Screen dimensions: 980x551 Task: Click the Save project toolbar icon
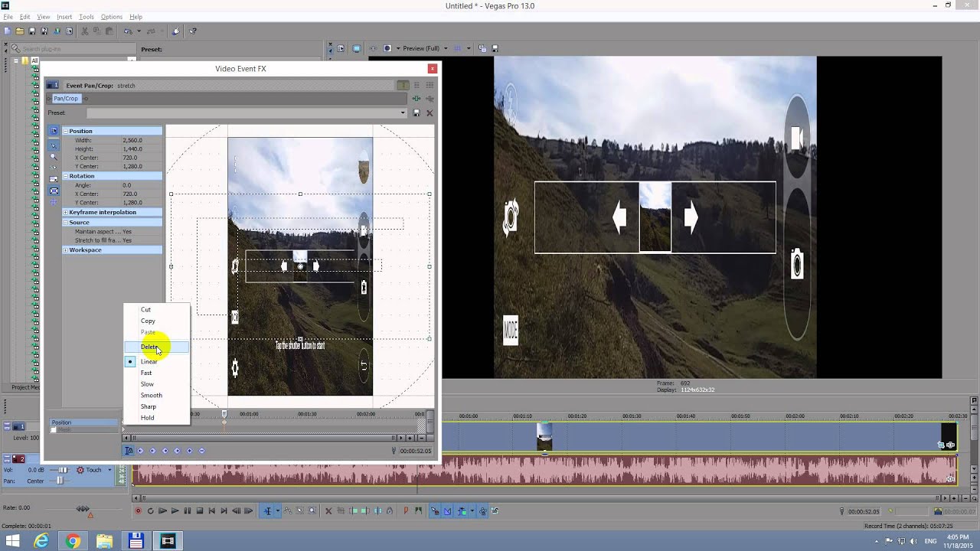tap(32, 31)
